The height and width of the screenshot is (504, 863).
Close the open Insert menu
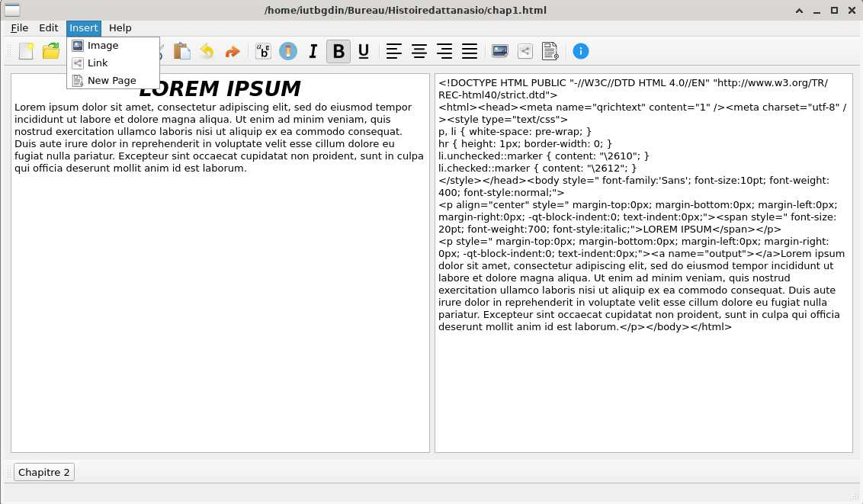pyautogui.click(x=84, y=28)
